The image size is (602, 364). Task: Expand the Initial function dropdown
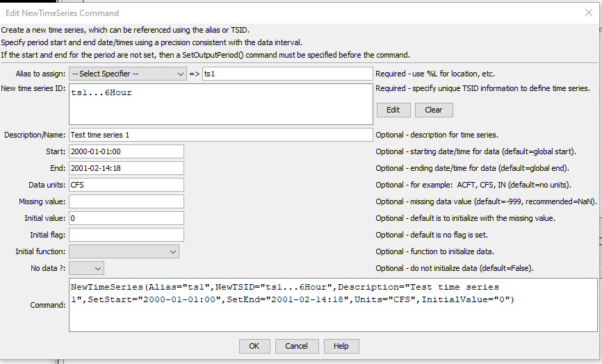(x=124, y=251)
